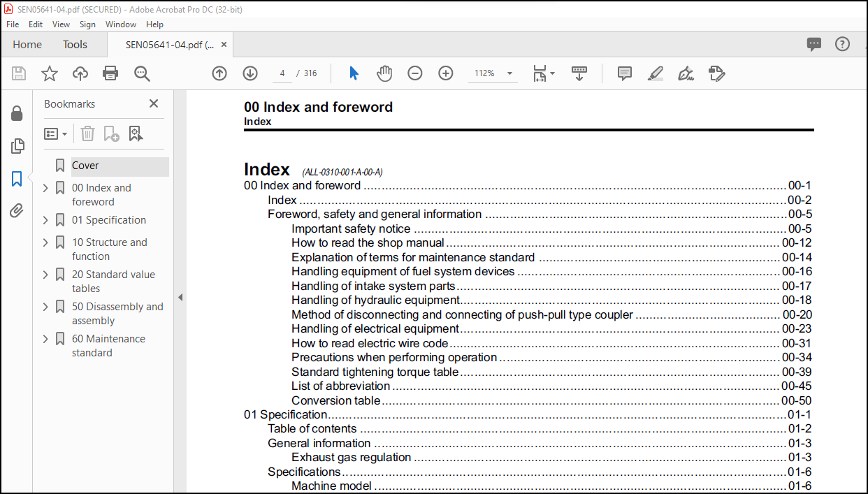This screenshot has height=494, width=868.
Task: Select the Highlight text tool
Action: [x=656, y=73]
